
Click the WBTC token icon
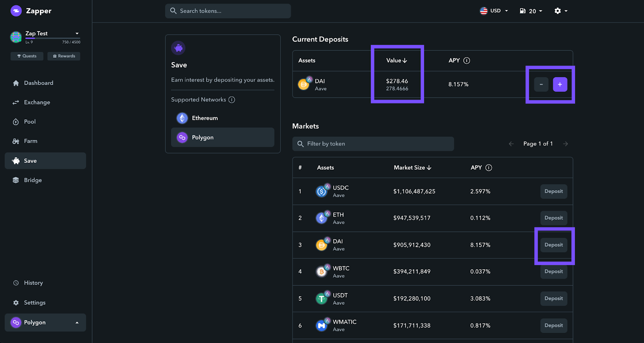(x=322, y=271)
